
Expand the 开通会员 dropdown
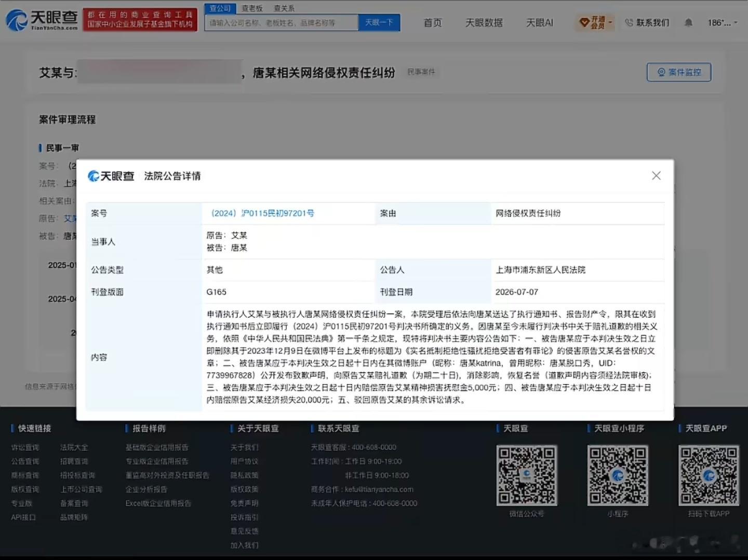[595, 22]
